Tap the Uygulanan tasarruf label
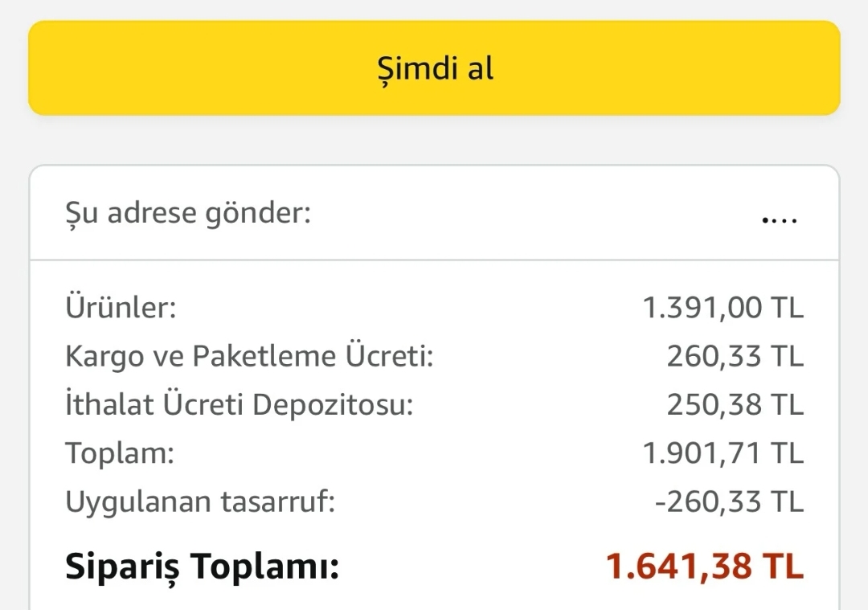The height and width of the screenshot is (610, 868). 200,502
